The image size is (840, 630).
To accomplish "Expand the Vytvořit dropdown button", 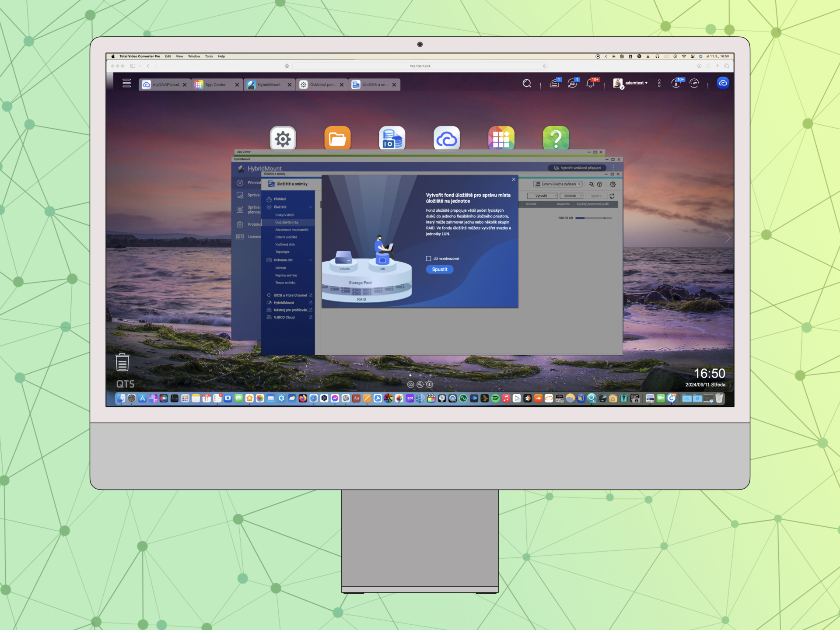I will 542,196.
